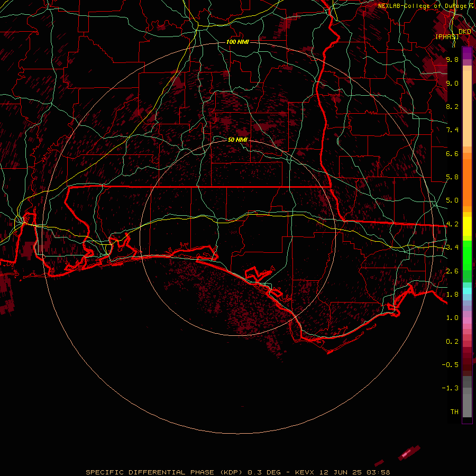Screen dimensions: 476x476
Task: Click the [PHAS] label above the color scale
Action: pos(447,36)
